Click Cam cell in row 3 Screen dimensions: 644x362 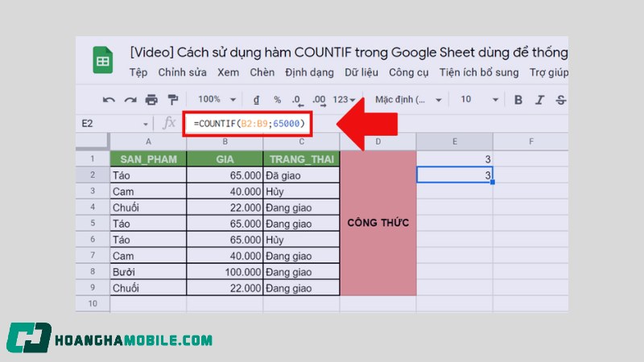coord(148,191)
